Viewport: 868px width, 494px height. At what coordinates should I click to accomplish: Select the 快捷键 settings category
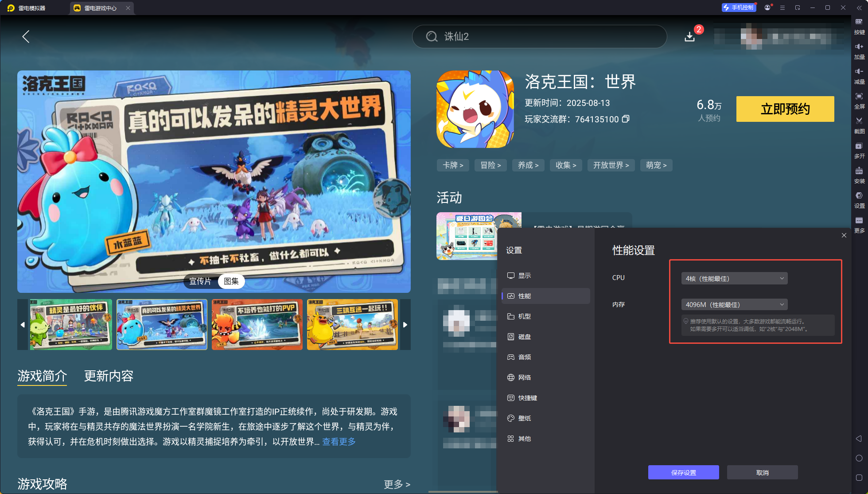tap(545, 398)
